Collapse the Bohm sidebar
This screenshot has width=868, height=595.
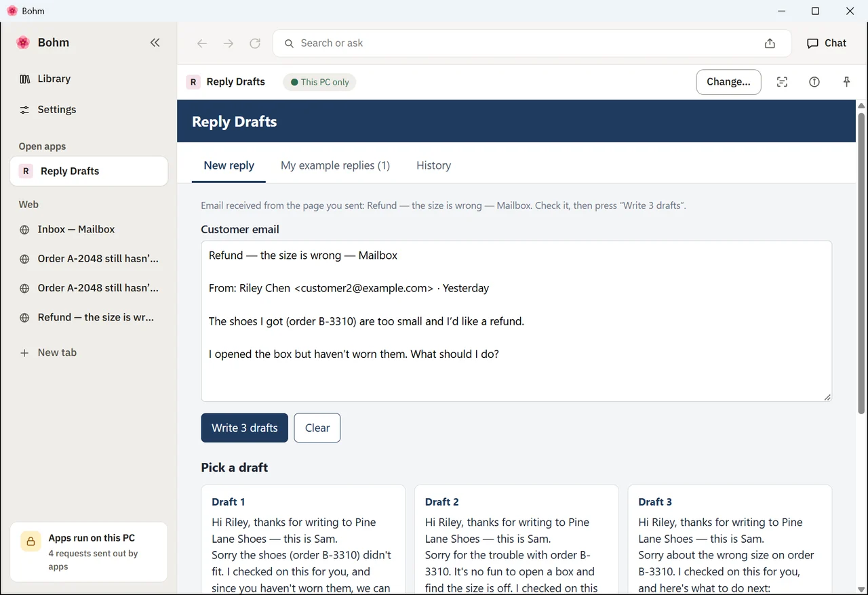pos(155,43)
